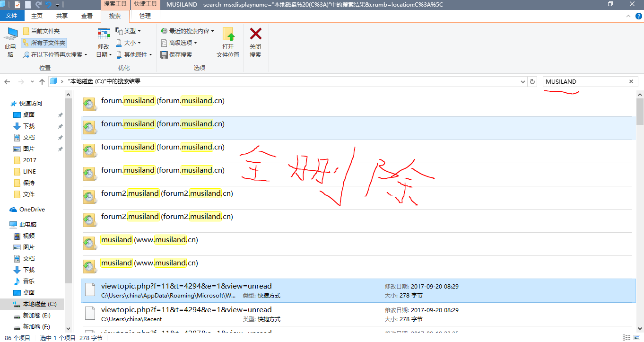The height and width of the screenshot is (342, 644).
Task: Open the File (文件) menu tab
Action: point(11,16)
